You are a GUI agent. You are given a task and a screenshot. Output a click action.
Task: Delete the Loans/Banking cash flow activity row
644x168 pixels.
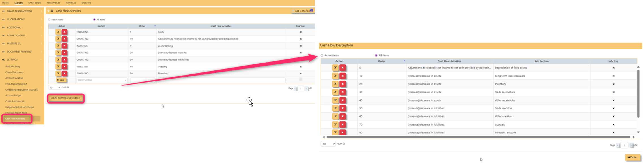point(64,46)
